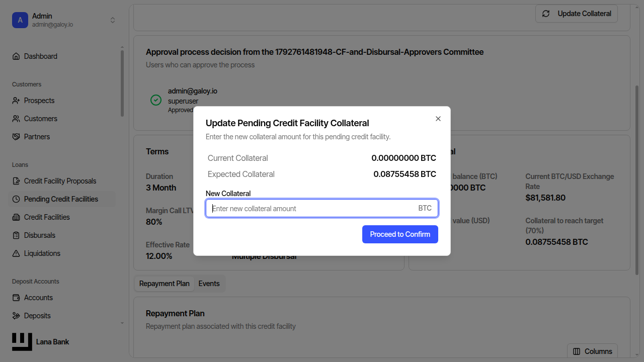Click the Admin avatar with letter A
Image resolution: width=644 pixels, height=362 pixels.
(x=20, y=20)
